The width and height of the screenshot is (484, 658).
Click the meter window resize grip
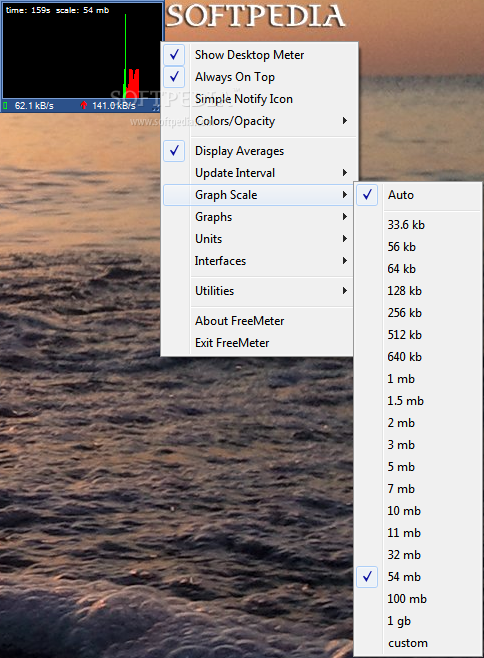156,108
